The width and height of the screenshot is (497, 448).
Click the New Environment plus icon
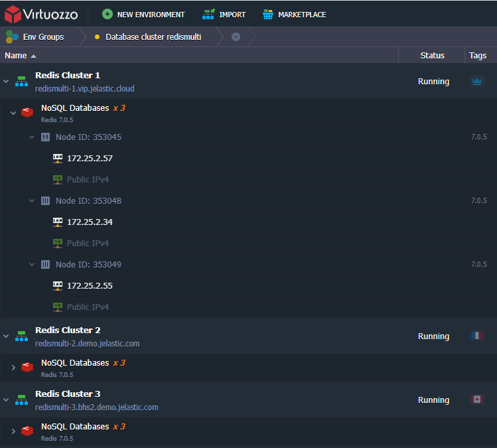107,14
